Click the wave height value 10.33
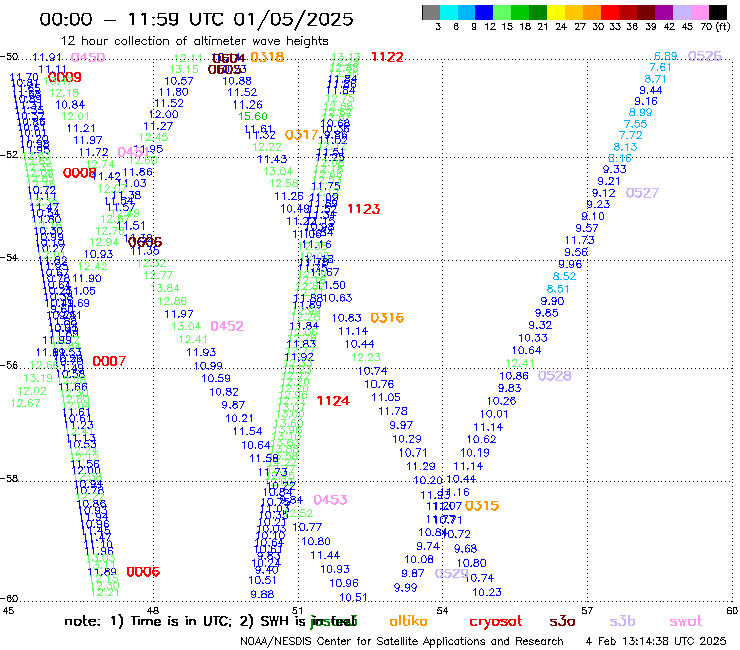 click(x=533, y=338)
